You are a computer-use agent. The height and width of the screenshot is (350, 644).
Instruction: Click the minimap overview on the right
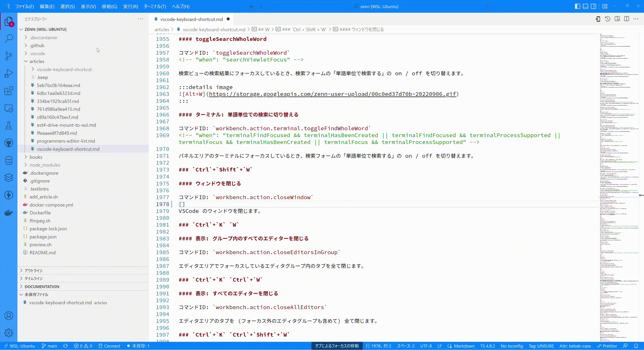pyautogui.click(x=619, y=188)
